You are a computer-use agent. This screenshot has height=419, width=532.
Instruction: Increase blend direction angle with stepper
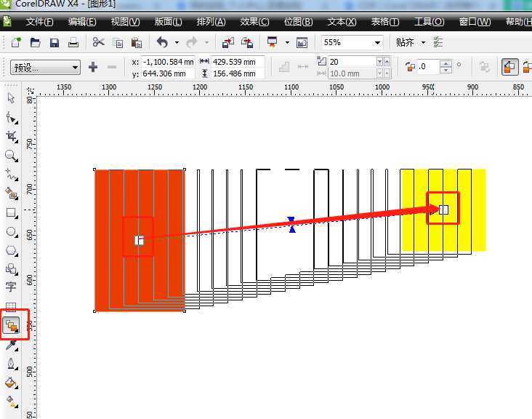tap(445, 64)
